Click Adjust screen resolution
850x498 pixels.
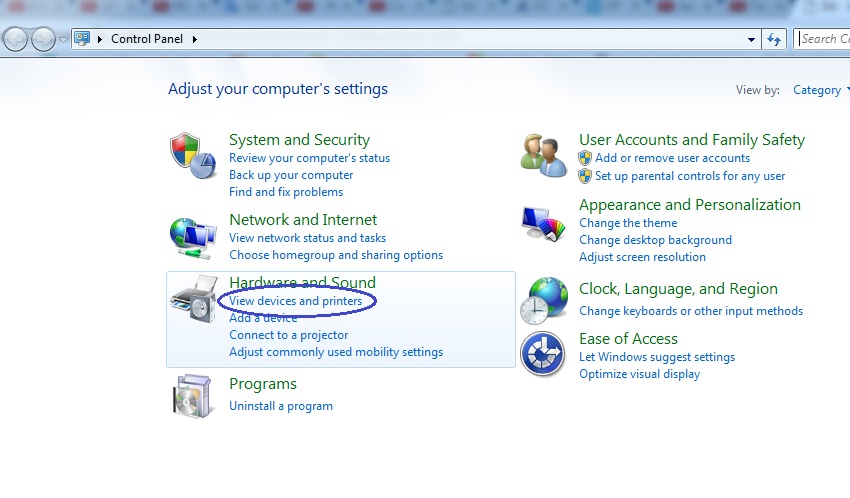[642, 257]
